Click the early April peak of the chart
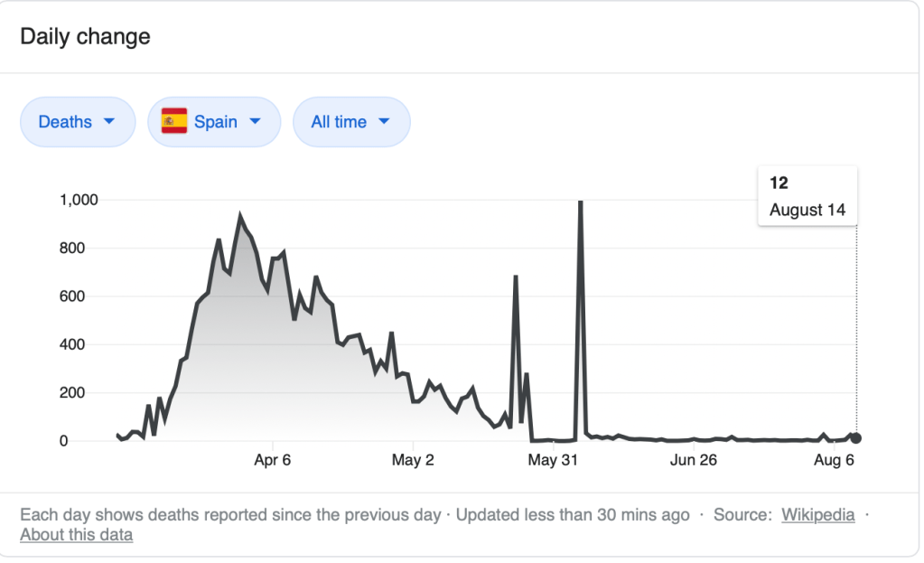Screen dimensions: 924x563 tap(240, 216)
